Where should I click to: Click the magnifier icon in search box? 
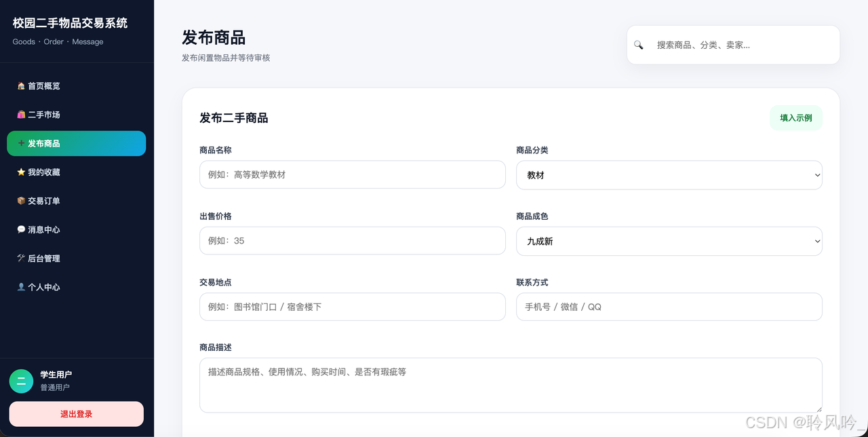638,45
